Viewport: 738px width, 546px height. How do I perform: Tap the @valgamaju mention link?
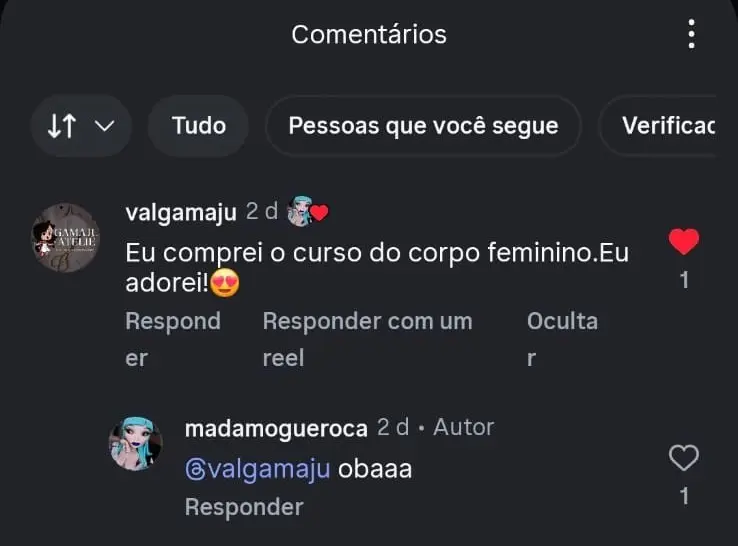(257, 469)
